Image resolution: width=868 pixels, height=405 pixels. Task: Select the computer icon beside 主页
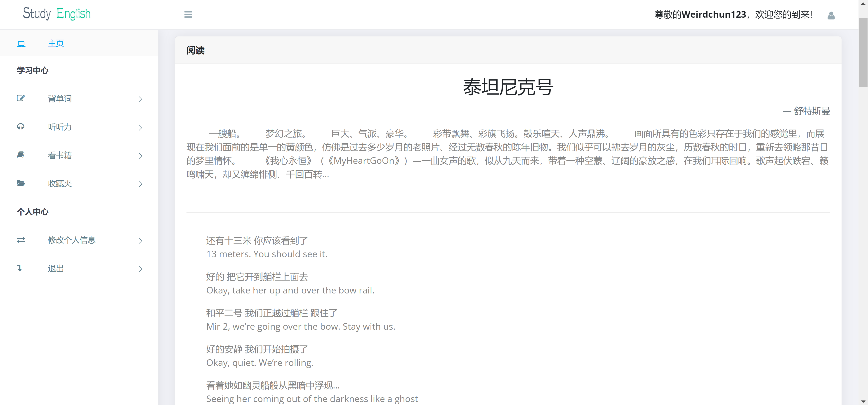coord(21,43)
